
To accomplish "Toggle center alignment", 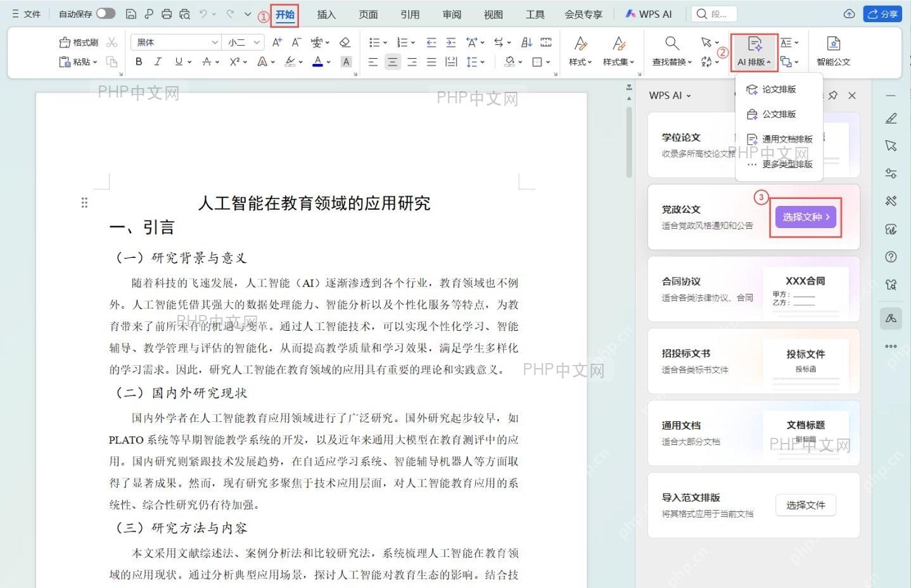I will pyautogui.click(x=393, y=62).
